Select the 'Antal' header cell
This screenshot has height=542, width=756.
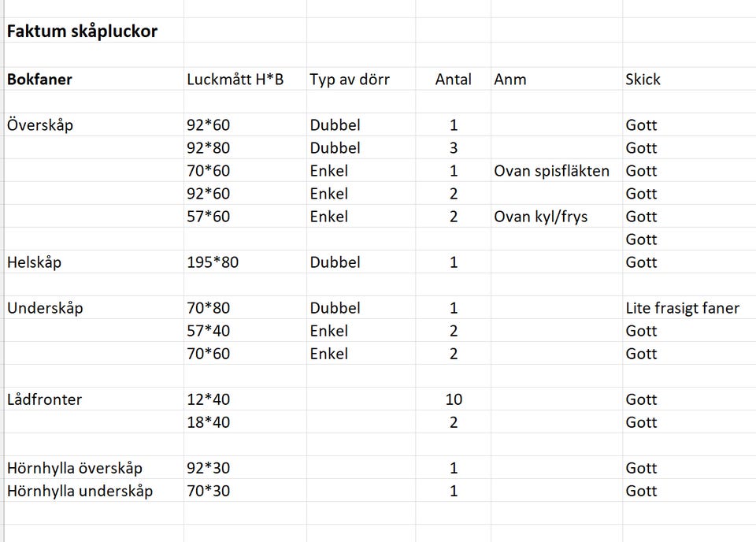click(454, 80)
